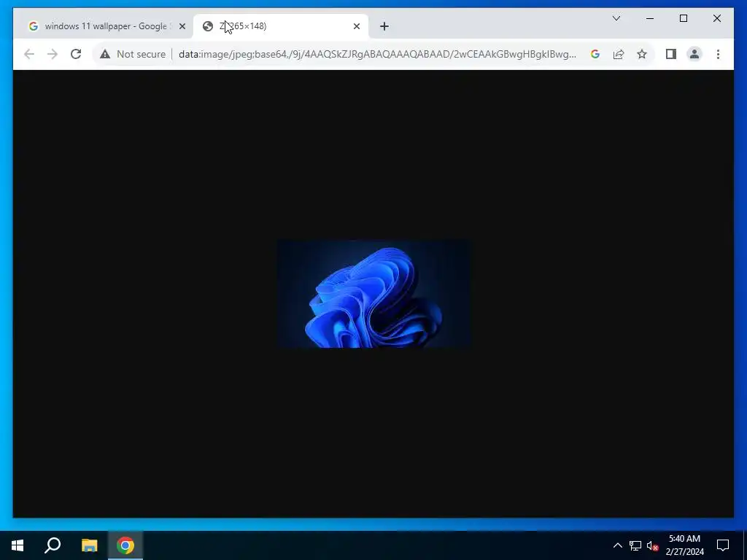Viewport: 747px width, 560px height.
Task: Open a new tab with plus button
Action: pos(384,27)
